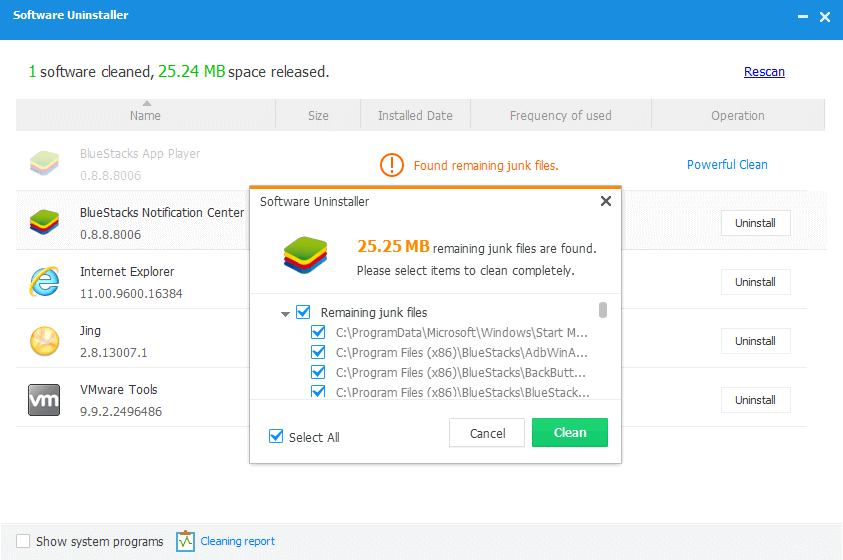Click the BlueStacks Notification Center icon
This screenshot has height=560, width=843.
[x=44, y=223]
